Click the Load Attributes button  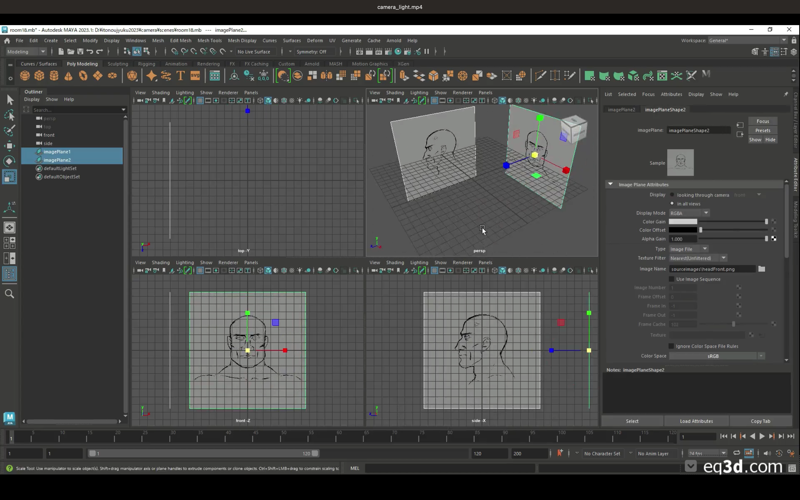click(696, 421)
